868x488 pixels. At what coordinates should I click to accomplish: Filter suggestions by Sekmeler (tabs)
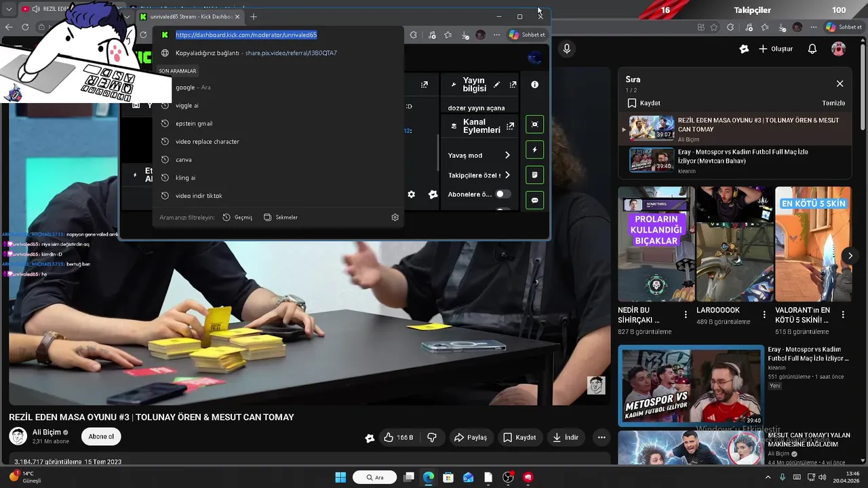281,218
